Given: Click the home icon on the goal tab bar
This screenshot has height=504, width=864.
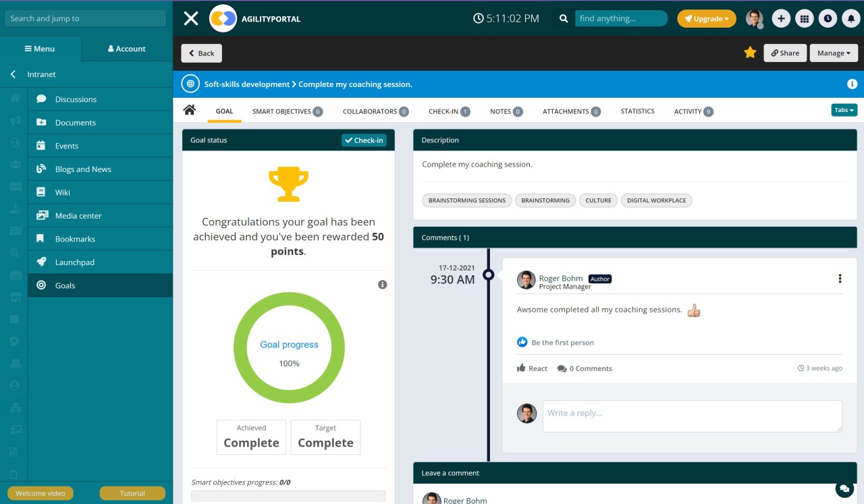Looking at the screenshot, I should pos(190,111).
